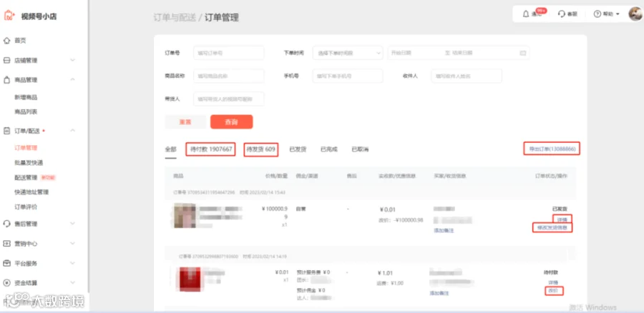Click the 店铺管理 store icon
The width and height of the screenshot is (644, 313).
click(x=6, y=60)
